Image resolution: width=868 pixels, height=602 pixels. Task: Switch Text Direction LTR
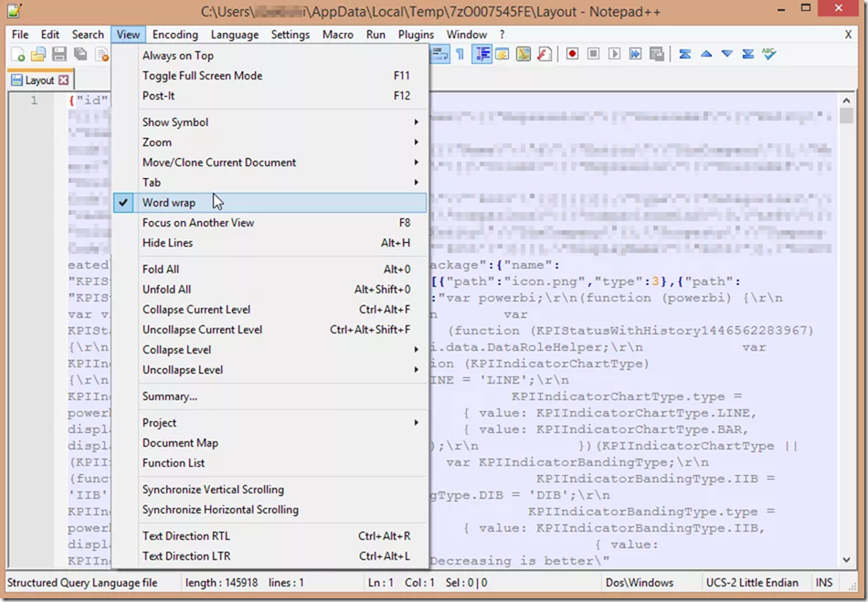270,556
